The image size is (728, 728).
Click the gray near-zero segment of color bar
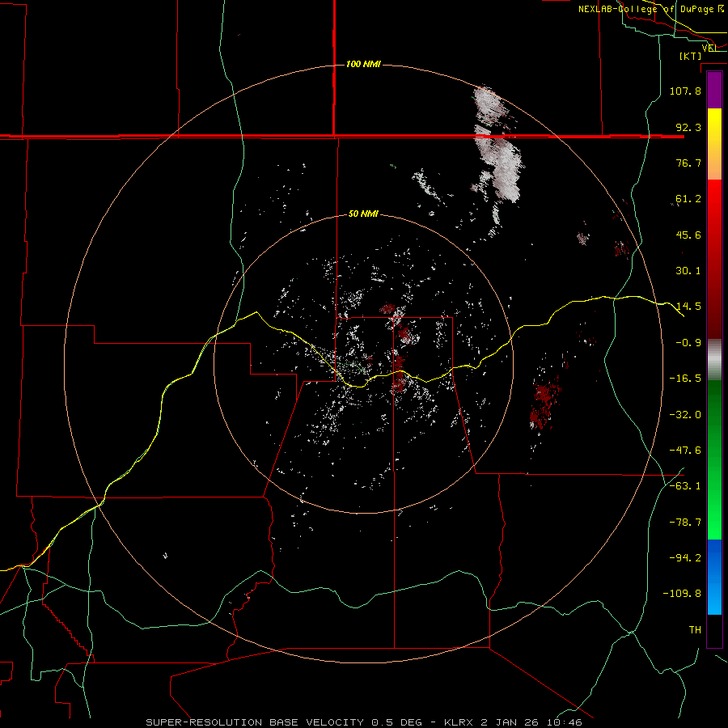coord(714,360)
